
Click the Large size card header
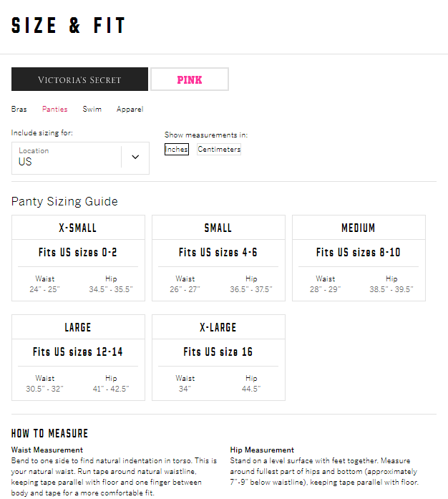(78, 327)
